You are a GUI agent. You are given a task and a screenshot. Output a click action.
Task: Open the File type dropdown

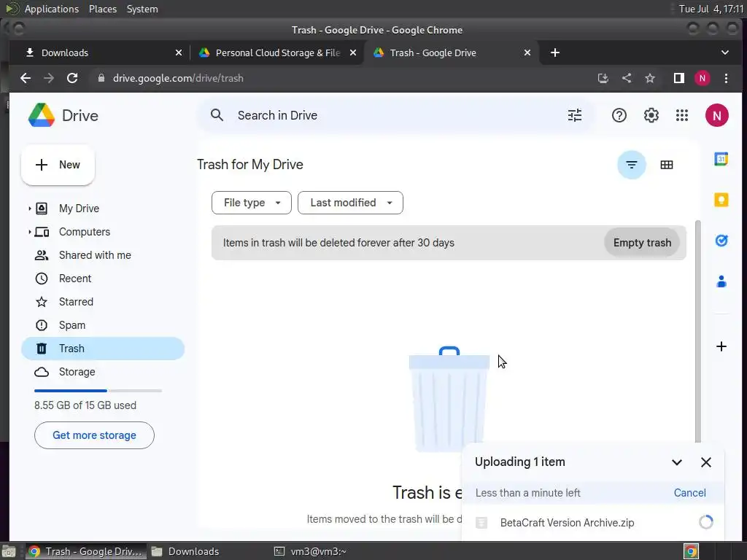tap(252, 203)
